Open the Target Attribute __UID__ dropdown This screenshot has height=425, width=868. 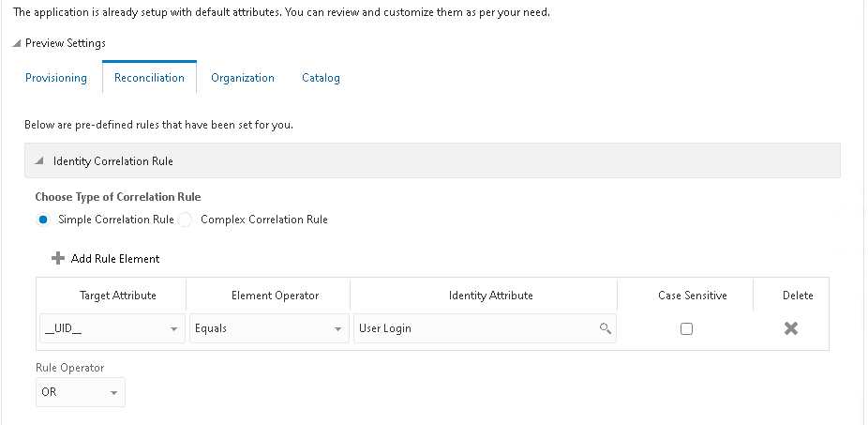pos(112,328)
